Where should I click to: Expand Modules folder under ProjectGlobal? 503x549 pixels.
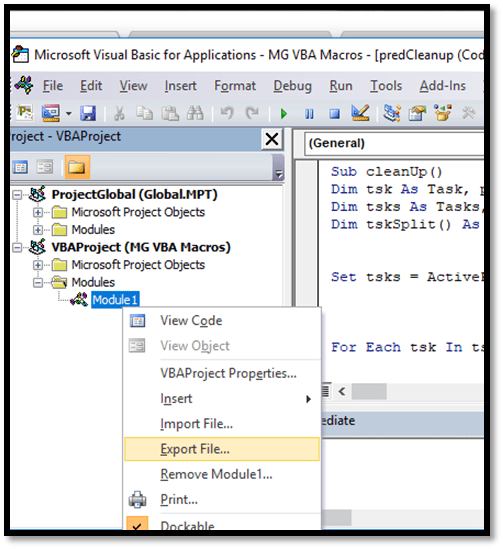point(37,230)
